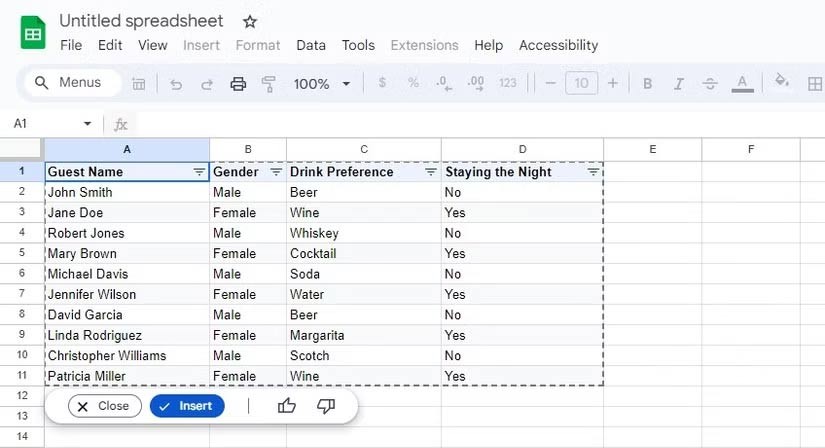Open the File menu
Viewport: 825px width, 448px height.
point(71,45)
